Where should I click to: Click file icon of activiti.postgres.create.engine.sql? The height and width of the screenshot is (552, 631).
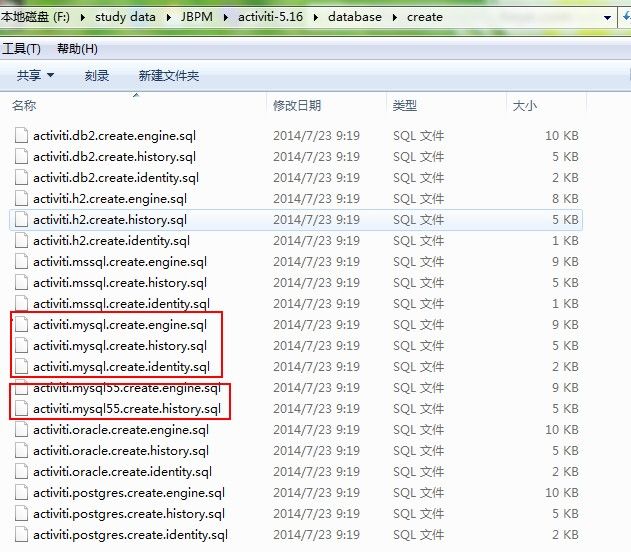pos(21,492)
